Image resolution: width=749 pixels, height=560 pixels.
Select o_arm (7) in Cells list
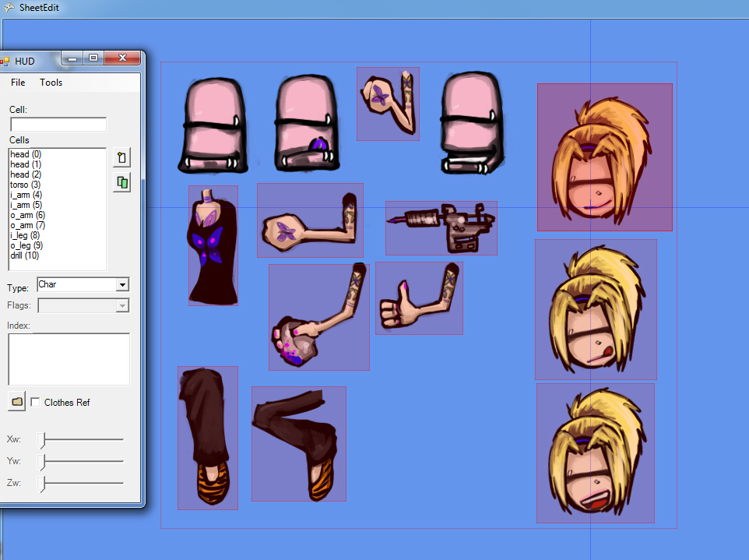coord(28,225)
